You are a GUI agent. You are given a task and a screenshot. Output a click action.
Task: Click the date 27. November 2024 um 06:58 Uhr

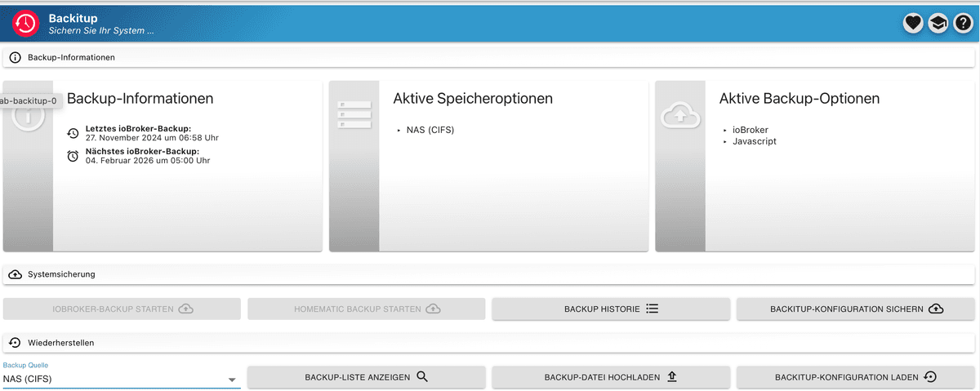point(152,138)
